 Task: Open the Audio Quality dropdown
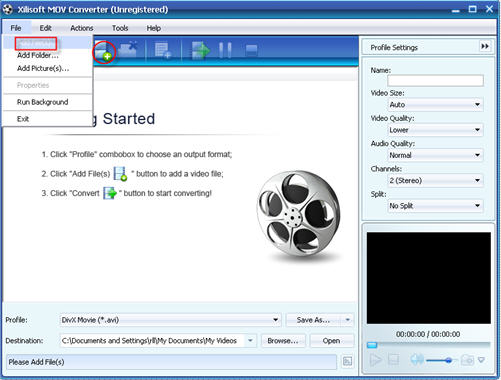click(x=435, y=155)
